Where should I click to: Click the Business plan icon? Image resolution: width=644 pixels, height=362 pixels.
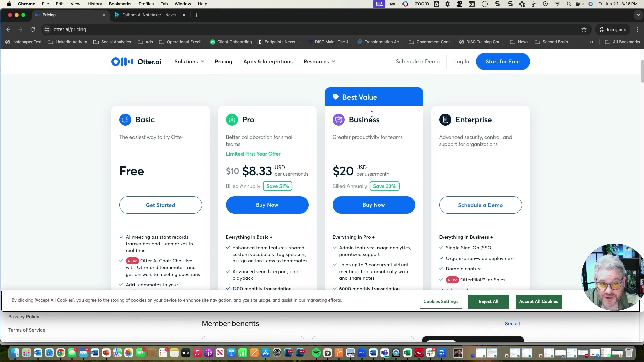339,120
